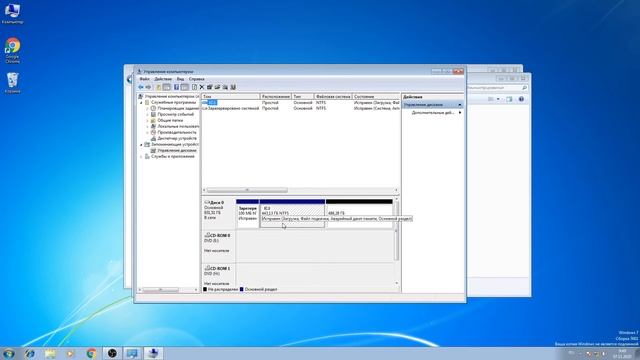Expand the Общие папки node

[x=147, y=121]
